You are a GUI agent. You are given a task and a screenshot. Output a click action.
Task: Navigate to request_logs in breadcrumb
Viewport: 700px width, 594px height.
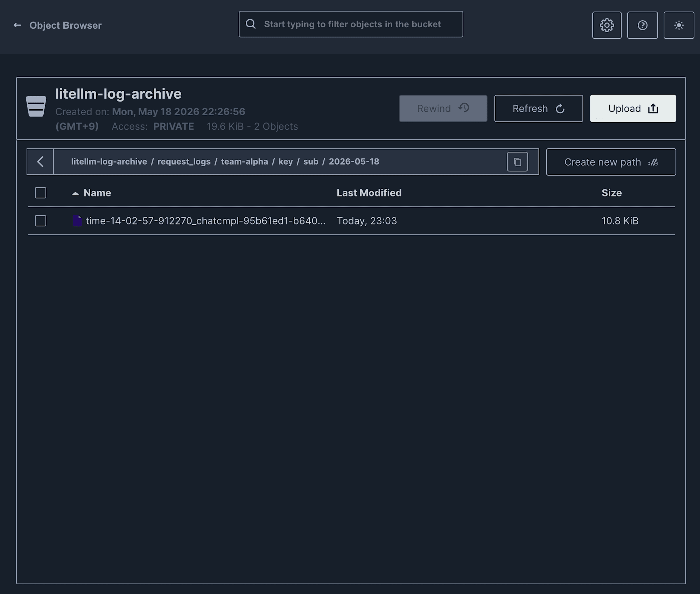pos(184,161)
